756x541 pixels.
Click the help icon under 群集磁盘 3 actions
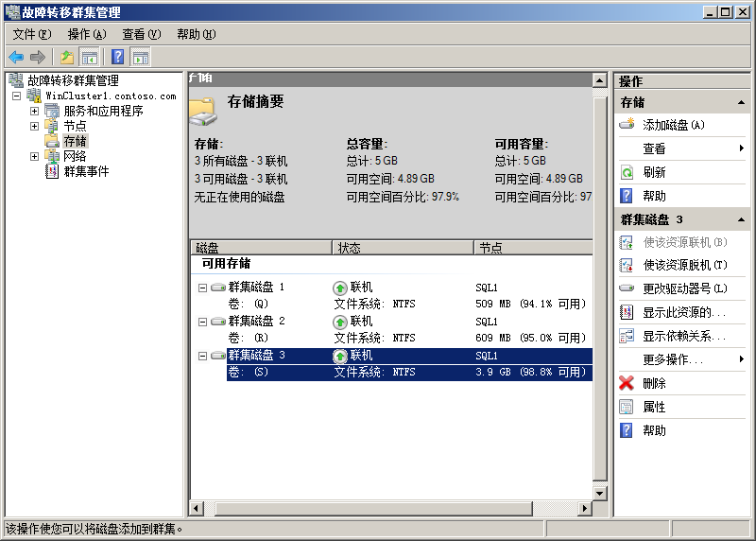tap(627, 430)
